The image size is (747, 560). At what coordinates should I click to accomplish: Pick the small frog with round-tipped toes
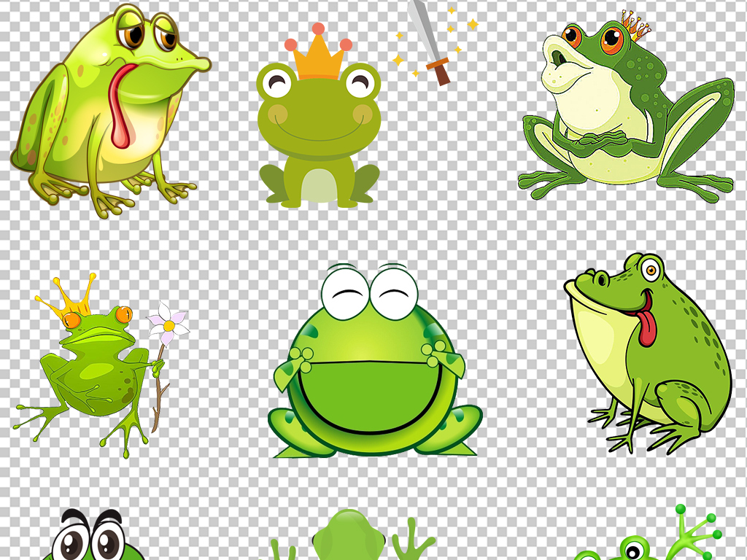[x=647, y=533]
